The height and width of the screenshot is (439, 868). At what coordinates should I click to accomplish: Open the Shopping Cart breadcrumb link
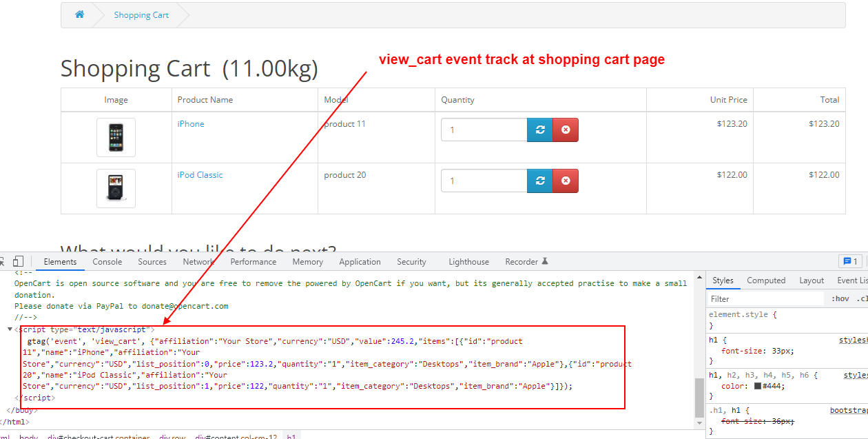pyautogui.click(x=141, y=15)
